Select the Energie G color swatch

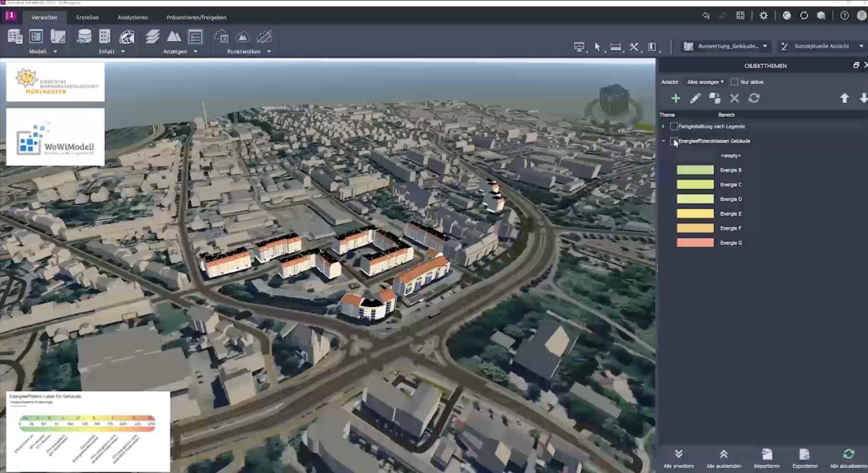coord(695,243)
